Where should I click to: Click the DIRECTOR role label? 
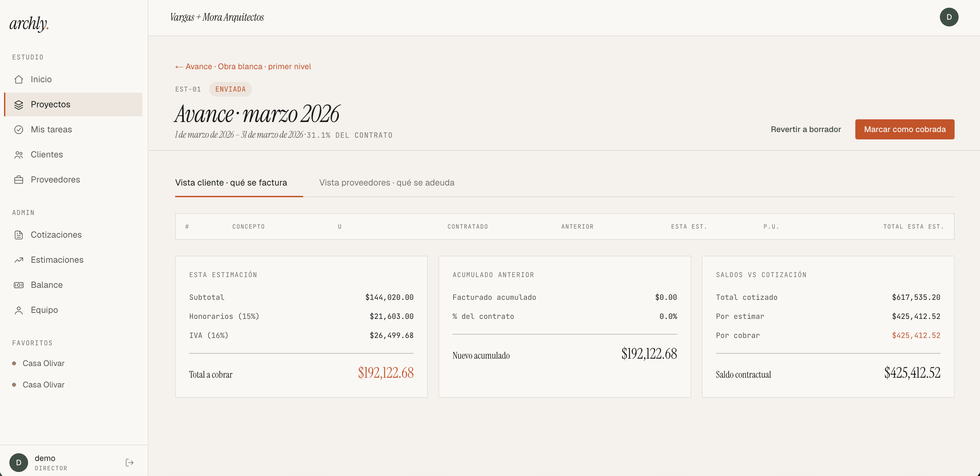tap(51, 468)
